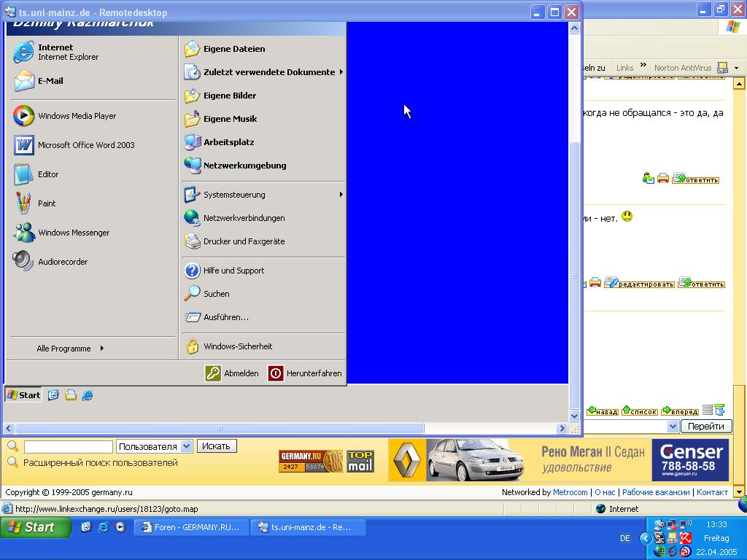747x560 pixels.
Task: Click the Renault Megan banner ad
Action: click(558, 461)
